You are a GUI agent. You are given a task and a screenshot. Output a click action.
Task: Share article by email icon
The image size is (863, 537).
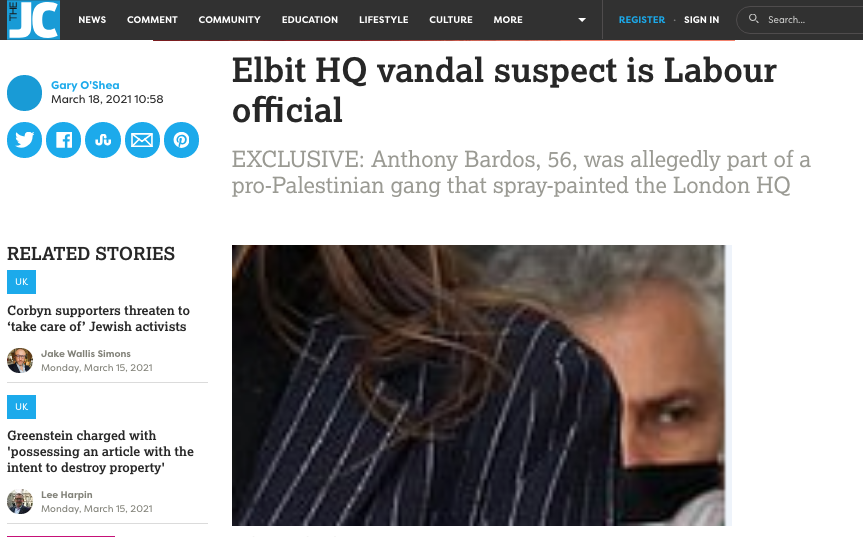tap(142, 140)
